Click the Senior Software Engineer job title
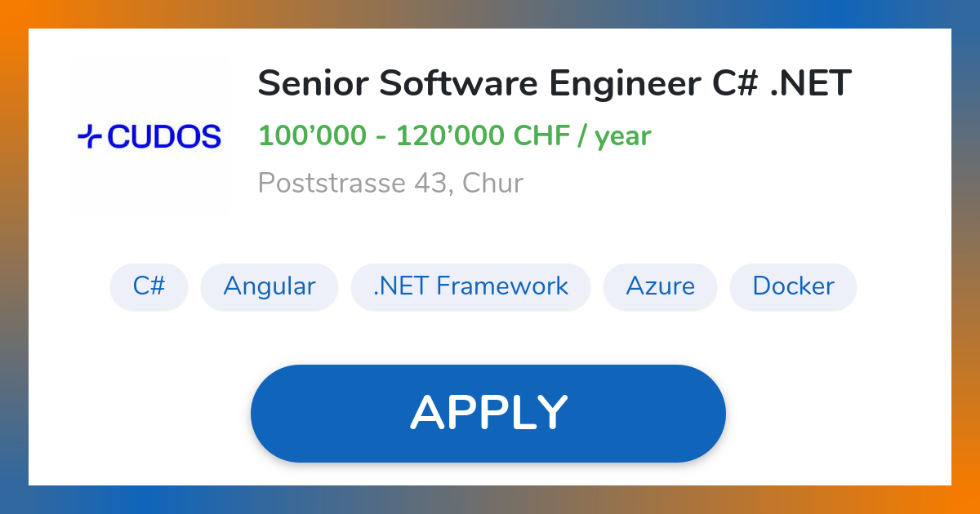 (x=555, y=82)
